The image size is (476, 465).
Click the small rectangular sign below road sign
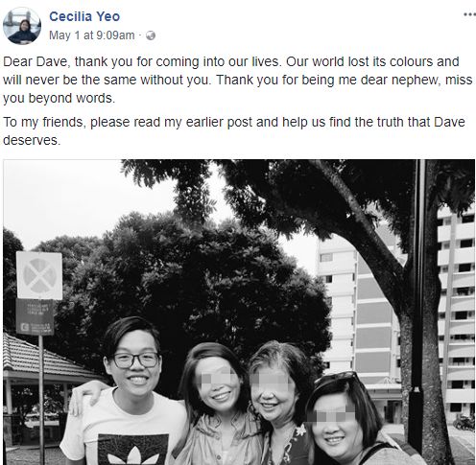pyautogui.click(x=35, y=316)
